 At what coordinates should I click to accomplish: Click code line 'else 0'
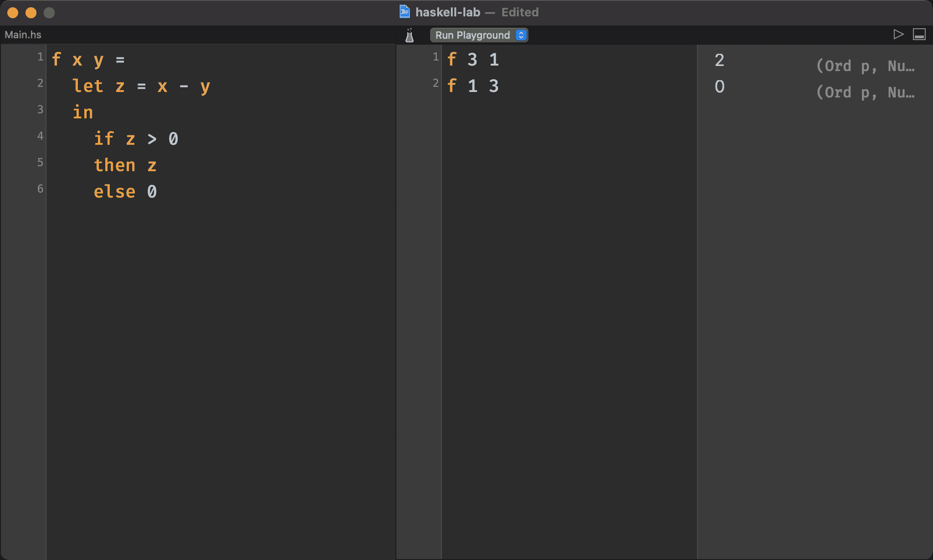125,192
